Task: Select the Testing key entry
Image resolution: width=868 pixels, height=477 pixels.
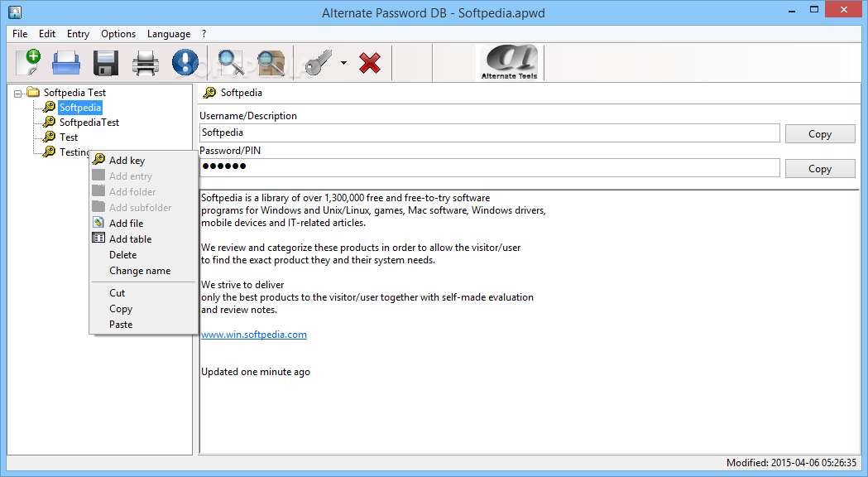Action: pos(74,152)
